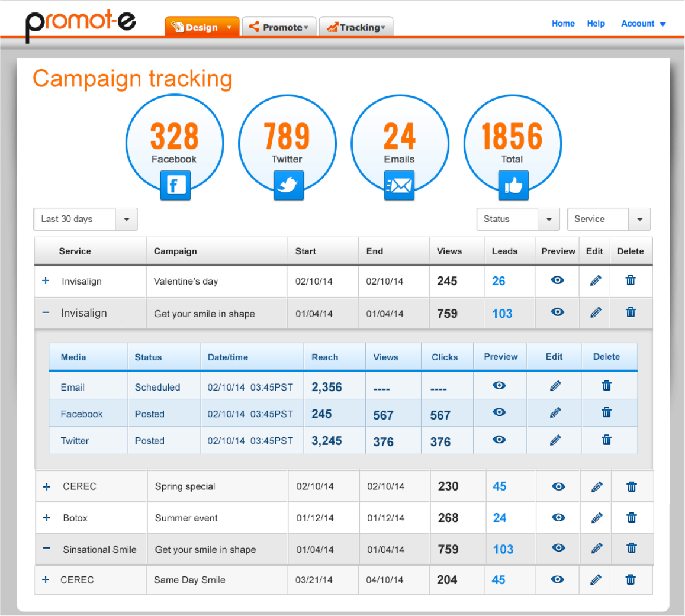Screen dimensions: 685x616
Task: Edit Invisalign Get your smile in shape
Action: tap(596, 312)
